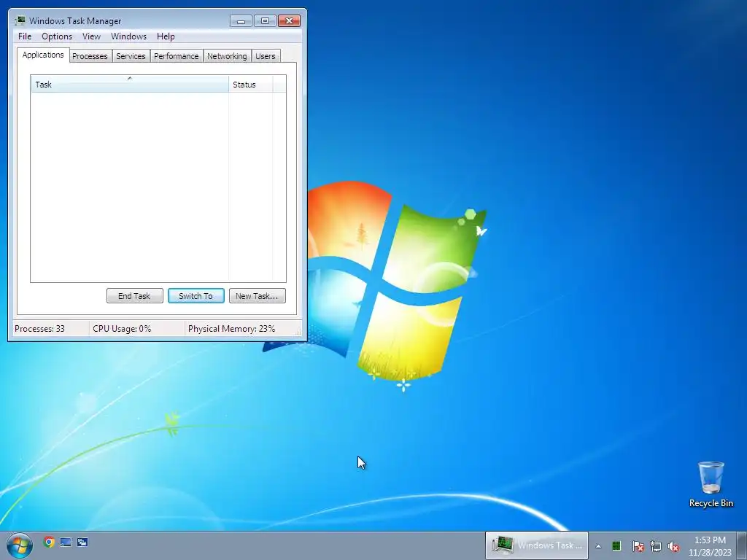Click the Switch between windows taskbar icon
Viewport: 747px width, 560px height.
82,542
